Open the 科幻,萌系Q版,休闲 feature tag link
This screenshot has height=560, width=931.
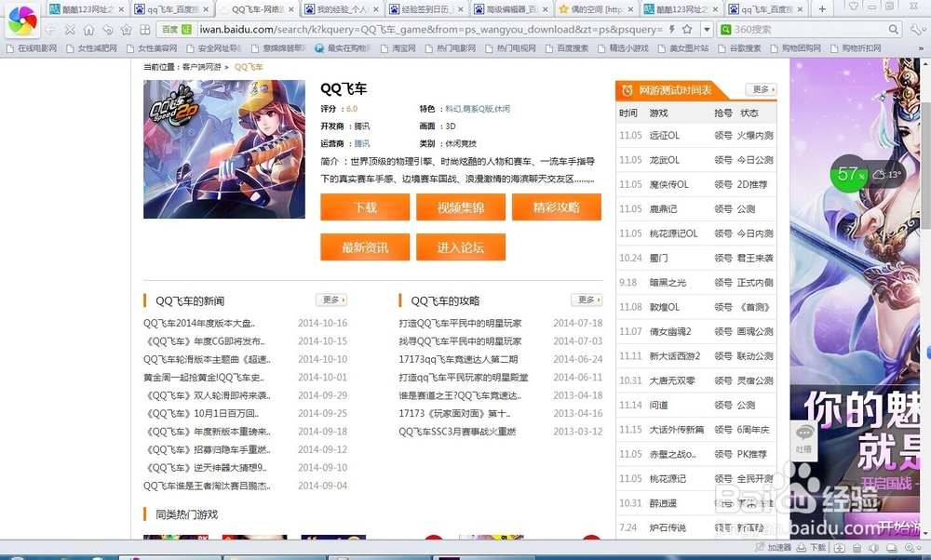click(478, 109)
